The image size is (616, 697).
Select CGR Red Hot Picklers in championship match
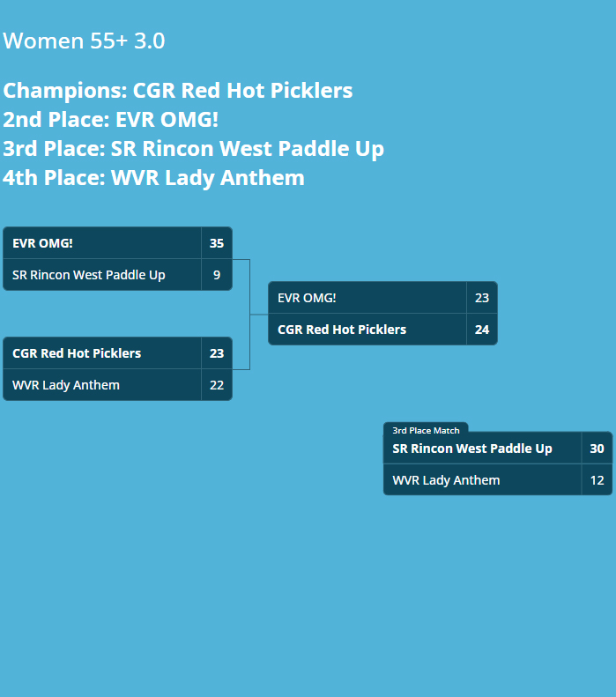point(342,330)
